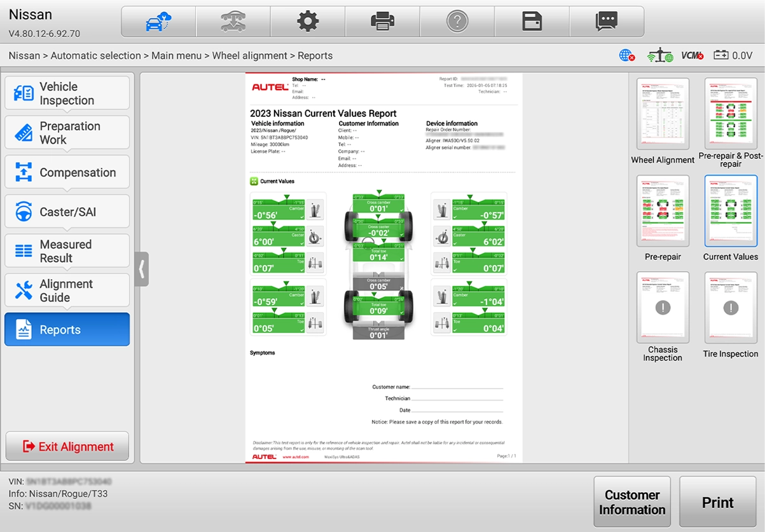Open help question mark icon
Screen dimensions: 765x532
pyautogui.click(x=457, y=22)
